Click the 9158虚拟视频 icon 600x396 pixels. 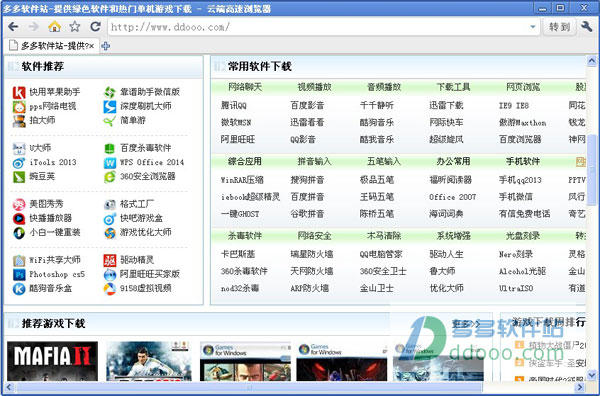pos(110,289)
